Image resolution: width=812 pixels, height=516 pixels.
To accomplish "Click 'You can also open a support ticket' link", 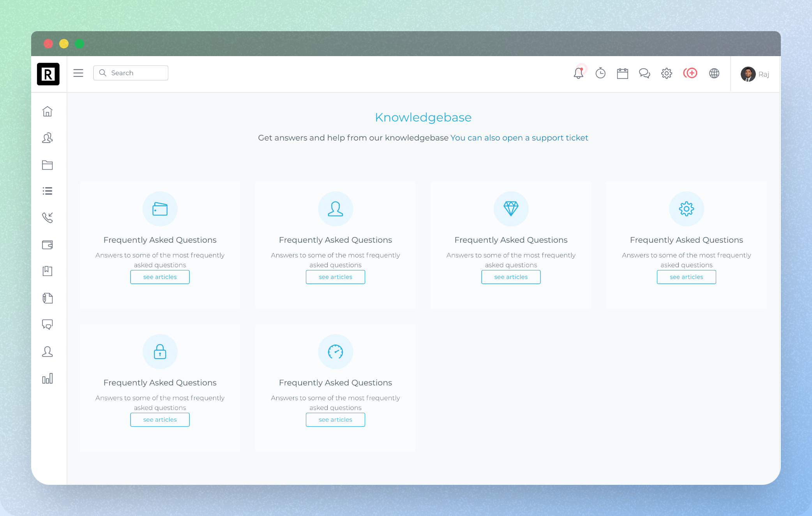I will pos(519,138).
